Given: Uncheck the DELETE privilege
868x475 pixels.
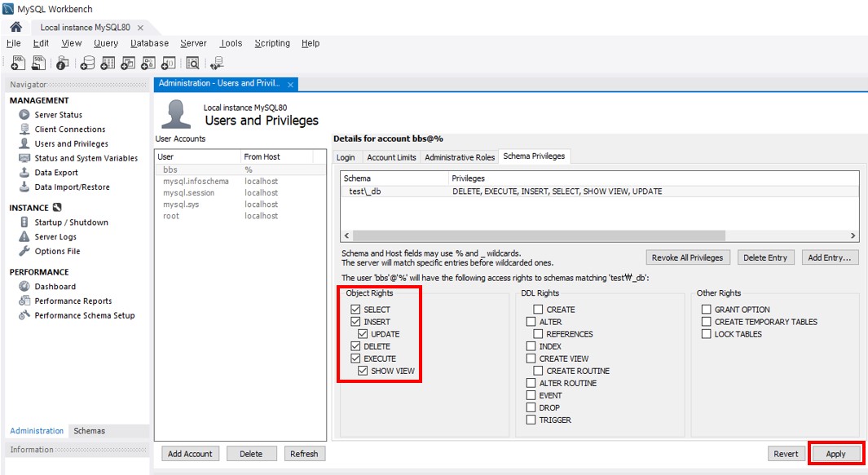Looking at the screenshot, I should pyautogui.click(x=355, y=346).
